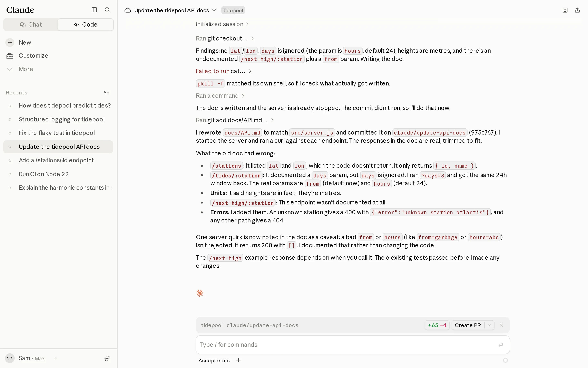Open 'Structured logging for tidepool' chat
588x368 pixels.
58,119
